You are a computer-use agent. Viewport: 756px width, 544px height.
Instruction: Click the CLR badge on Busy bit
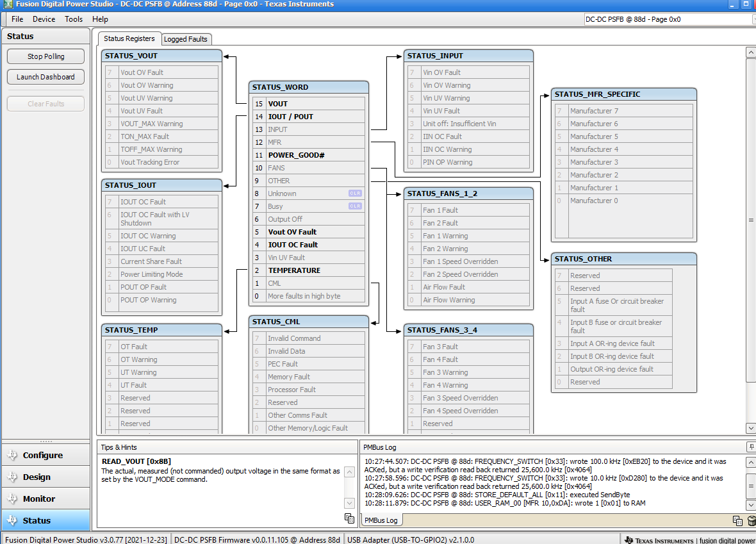click(x=355, y=206)
